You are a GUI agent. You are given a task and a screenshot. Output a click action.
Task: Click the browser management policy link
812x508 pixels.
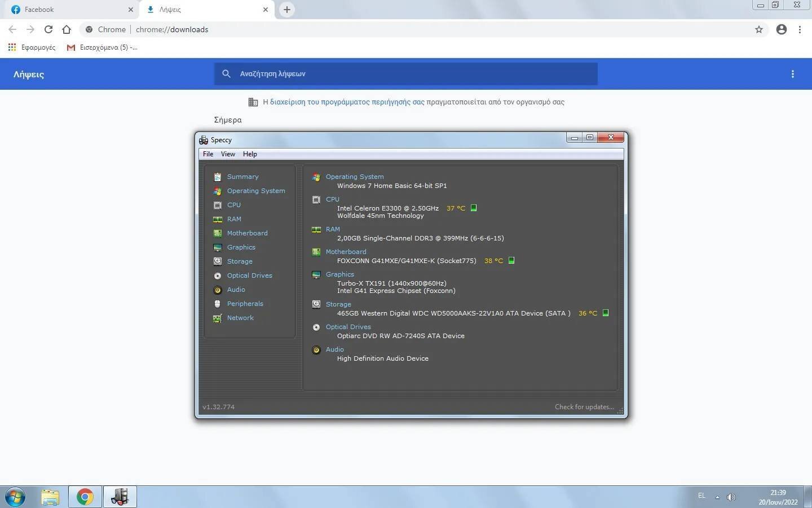347,102
